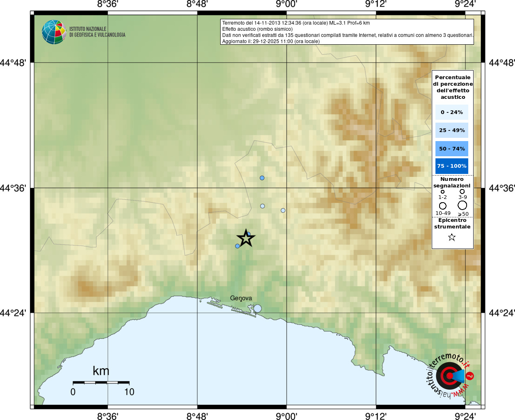Click the 'km' scale label
515x420 pixels.
[101, 371]
